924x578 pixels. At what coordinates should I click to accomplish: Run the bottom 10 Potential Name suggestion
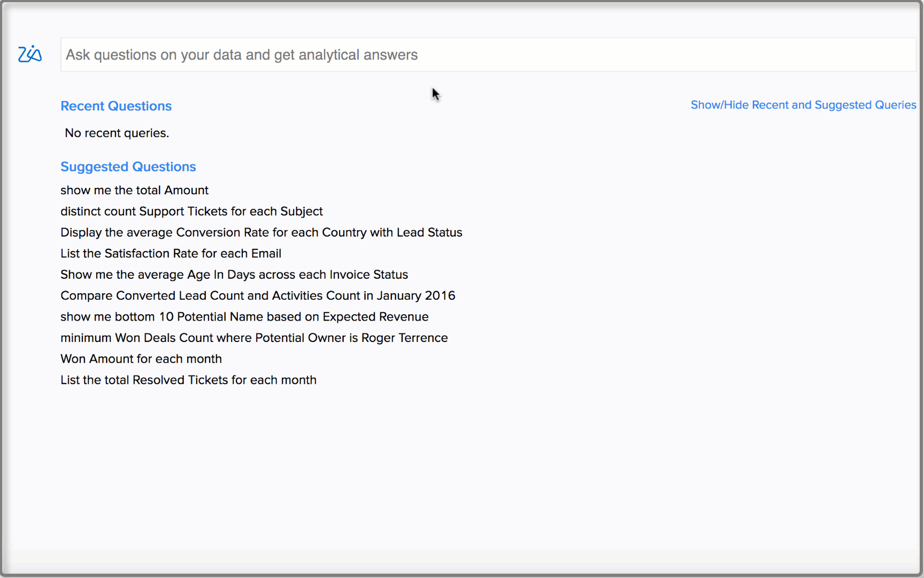click(x=244, y=316)
